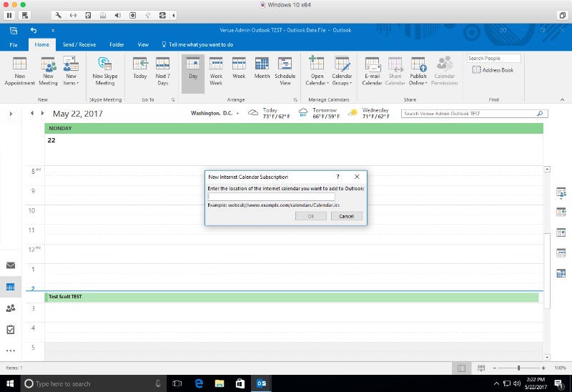Viewport: 572px width, 392px height.
Task: Click Cancel in the subscription dialog
Action: tap(346, 216)
